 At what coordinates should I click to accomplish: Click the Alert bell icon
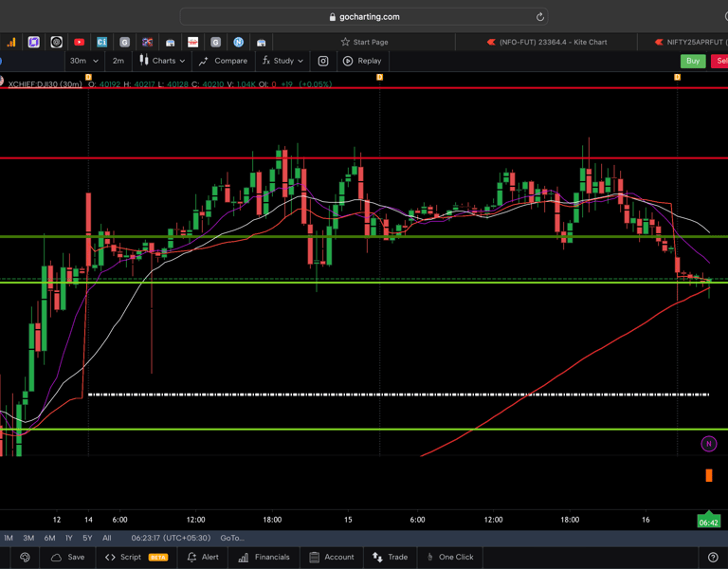point(191,557)
